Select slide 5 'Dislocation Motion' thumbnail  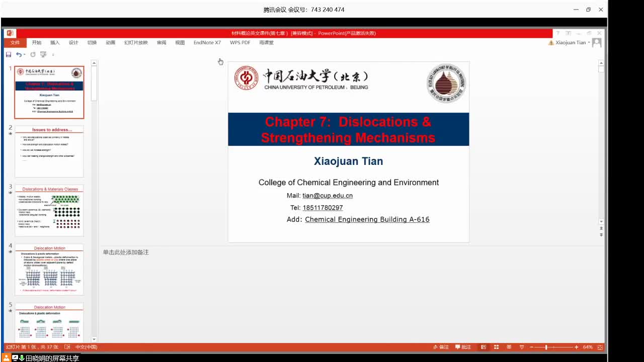tap(49, 322)
